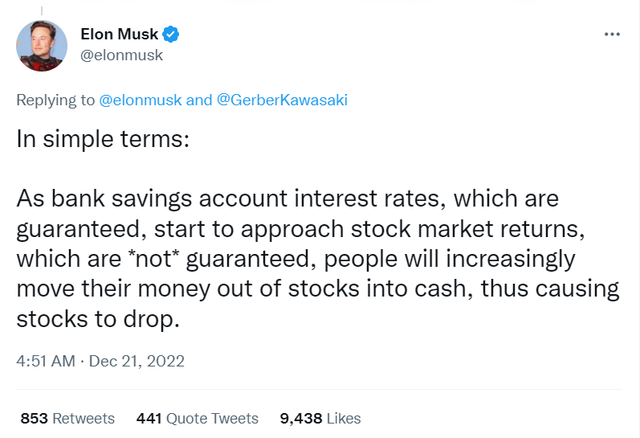Viewport: 640px width, 438px height.
Task: Open the three-dot more options menu
Action: (x=613, y=34)
